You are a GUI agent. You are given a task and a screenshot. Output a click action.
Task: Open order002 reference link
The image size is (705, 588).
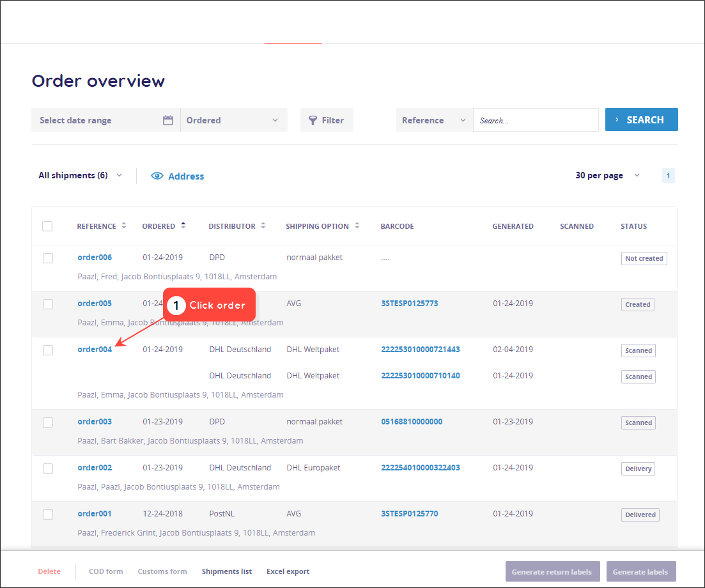coord(95,467)
